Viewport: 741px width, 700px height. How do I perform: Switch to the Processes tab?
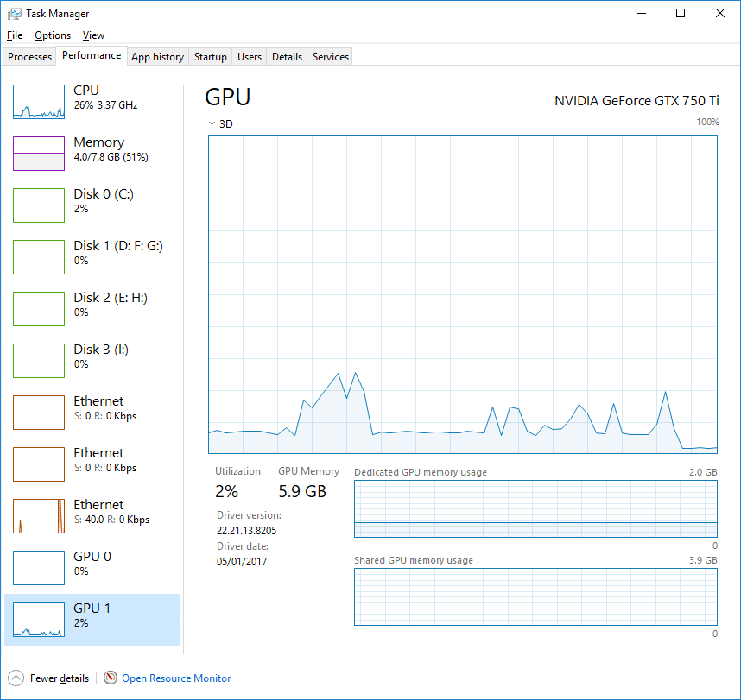click(x=29, y=56)
